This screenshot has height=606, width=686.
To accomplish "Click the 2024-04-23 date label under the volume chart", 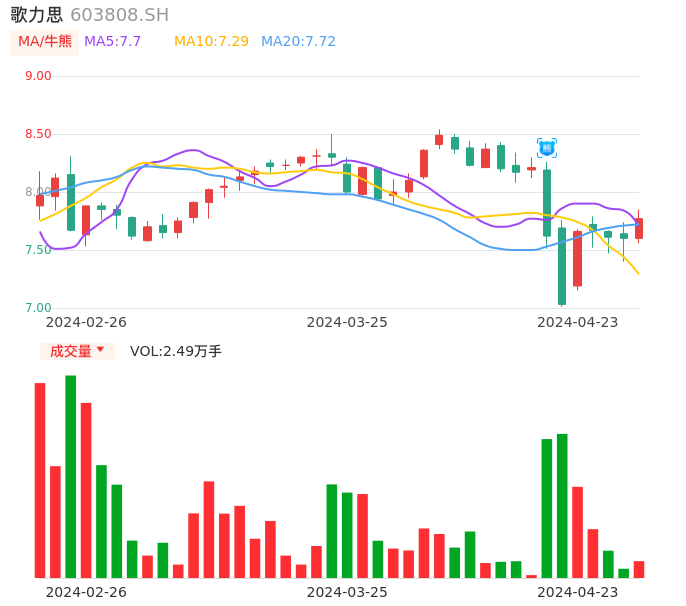I will 578,592.
